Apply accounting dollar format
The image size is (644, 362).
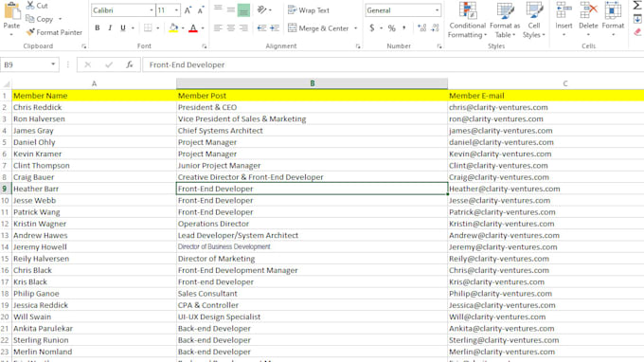point(371,27)
